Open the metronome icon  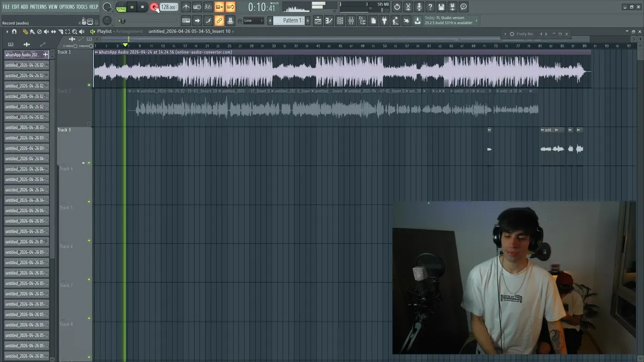click(x=186, y=7)
